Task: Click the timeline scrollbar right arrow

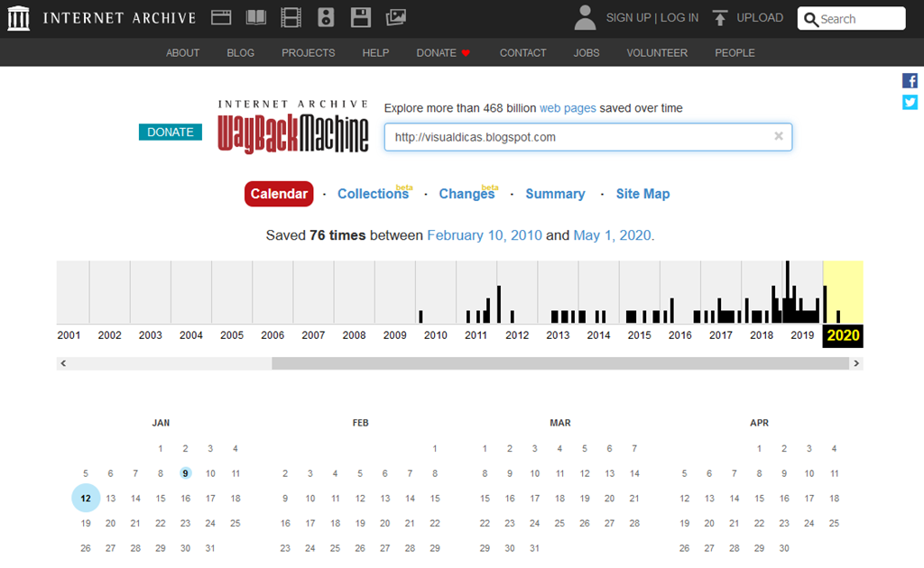Action: pyautogui.click(x=857, y=363)
